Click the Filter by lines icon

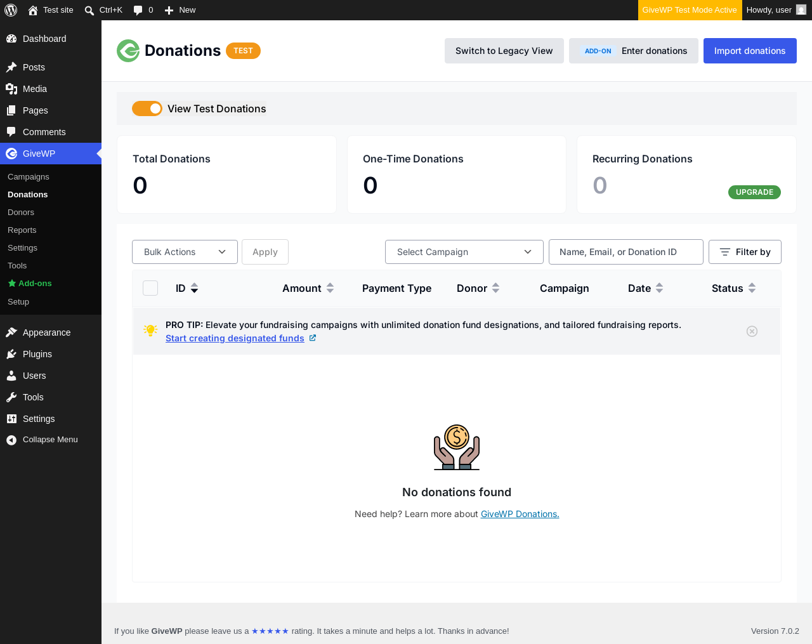[725, 252]
